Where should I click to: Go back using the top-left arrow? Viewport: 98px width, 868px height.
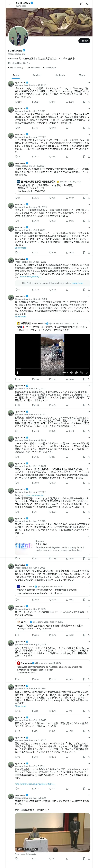click(x=9, y=4)
